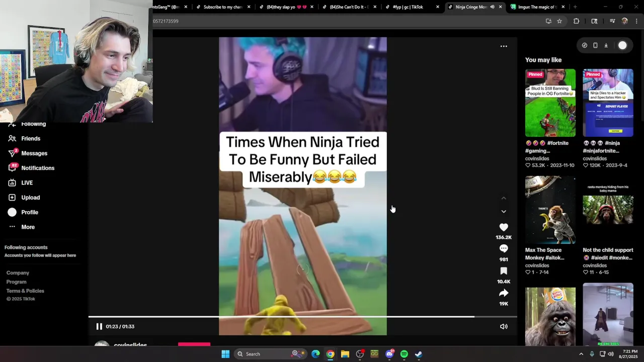Open the rasta monkey video thumbnail

click(608, 210)
